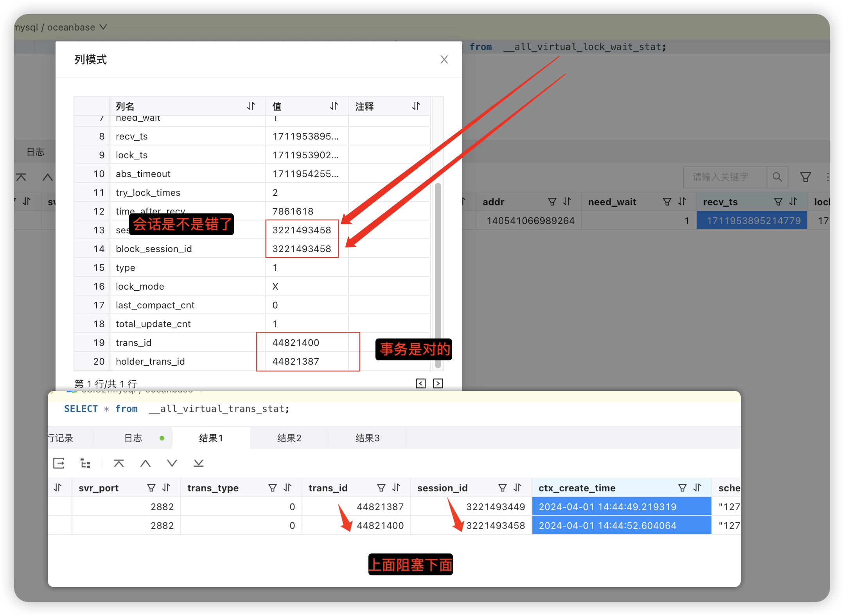The height and width of the screenshot is (616, 844).
Task: Click the export result icon
Action: [x=59, y=463]
